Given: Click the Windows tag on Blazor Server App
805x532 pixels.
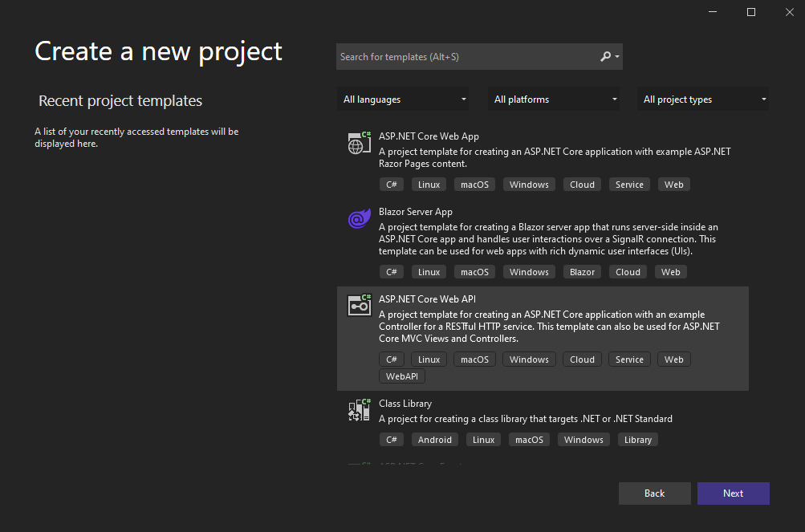Looking at the screenshot, I should [x=529, y=272].
